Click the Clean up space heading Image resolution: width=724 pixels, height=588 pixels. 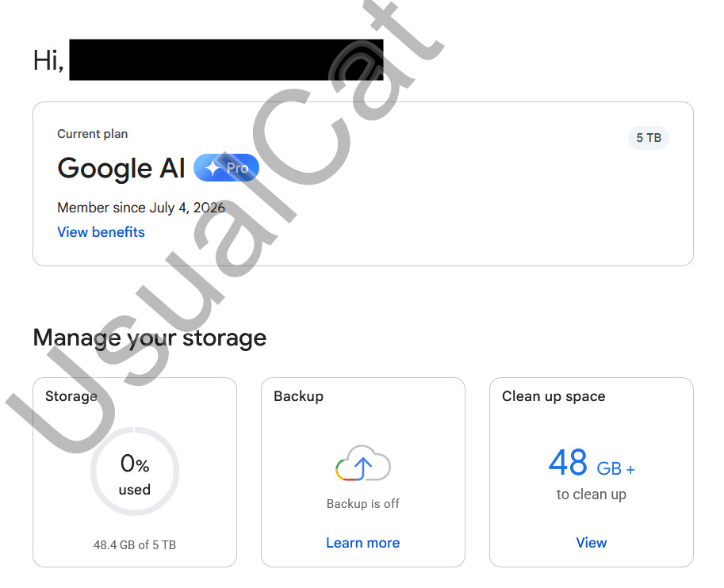[x=554, y=396]
